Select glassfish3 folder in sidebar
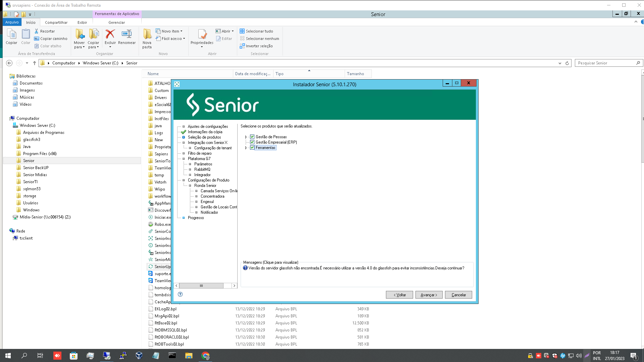The height and width of the screenshot is (362, 644). point(32,140)
